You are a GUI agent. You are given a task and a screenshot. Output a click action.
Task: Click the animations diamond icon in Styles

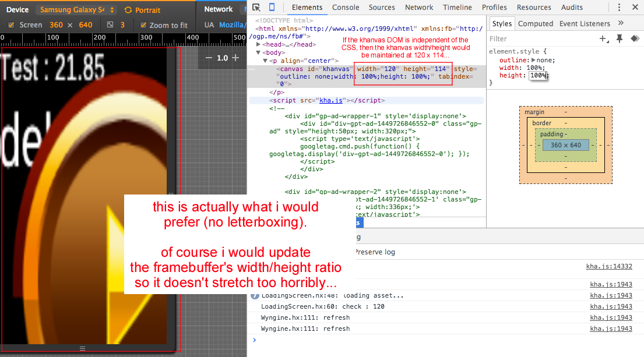pos(635,38)
